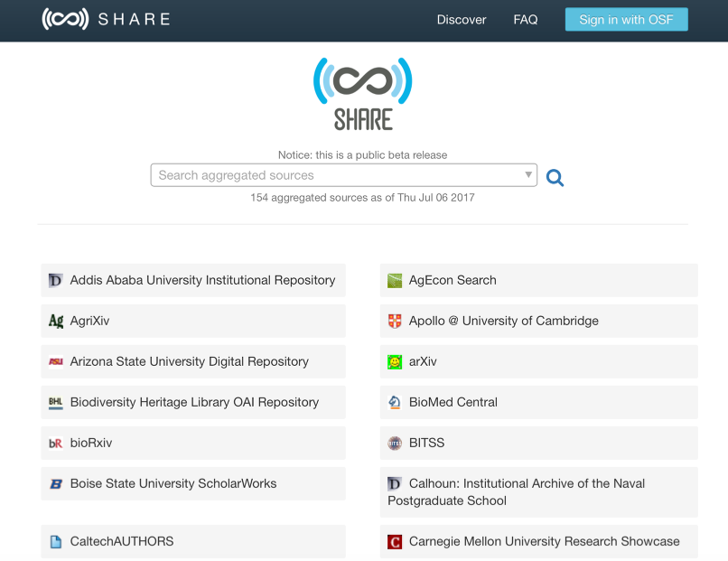This screenshot has width=728, height=561.
Task: Open the BioMed Central source
Action: point(538,402)
